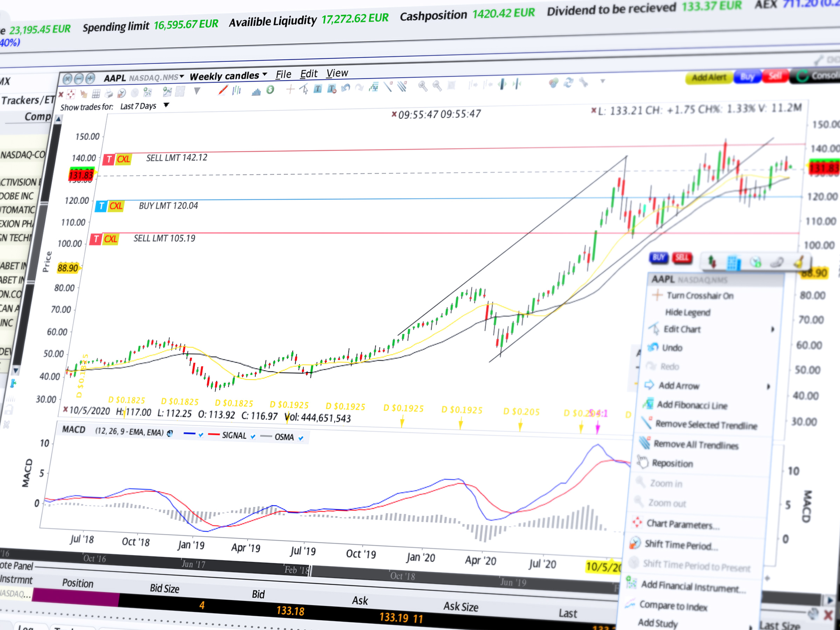Choose Remove All Trendlines menu entry

point(696,445)
